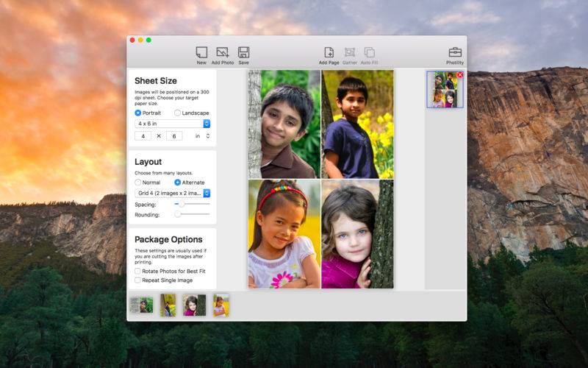Choose the Normal layout radio button
The height and width of the screenshot is (368, 588).
point(138,182)
